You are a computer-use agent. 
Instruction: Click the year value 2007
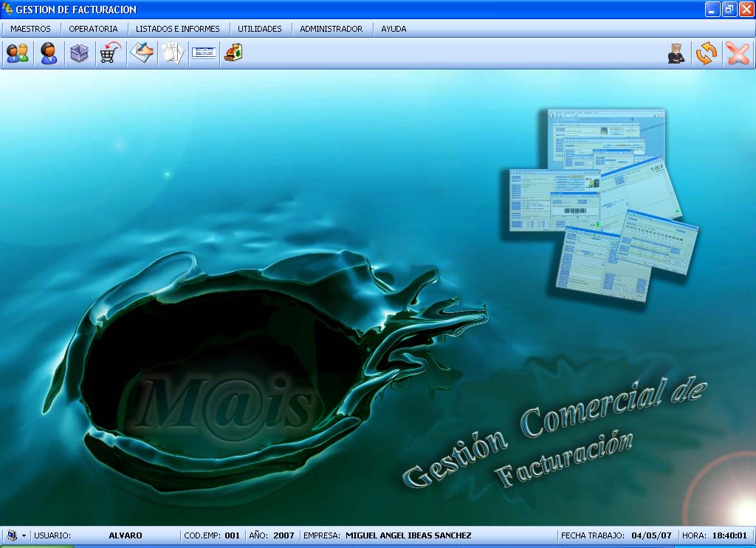[283, 535]
